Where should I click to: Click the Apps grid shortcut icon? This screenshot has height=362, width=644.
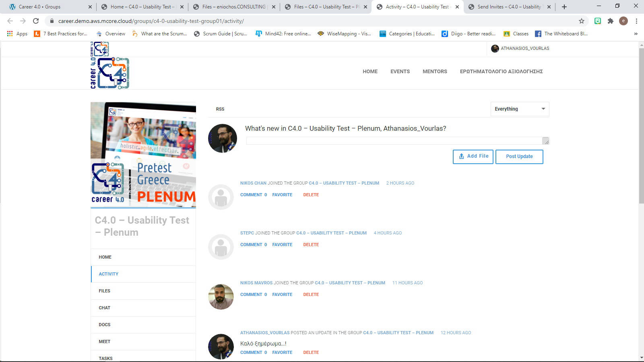10,34
